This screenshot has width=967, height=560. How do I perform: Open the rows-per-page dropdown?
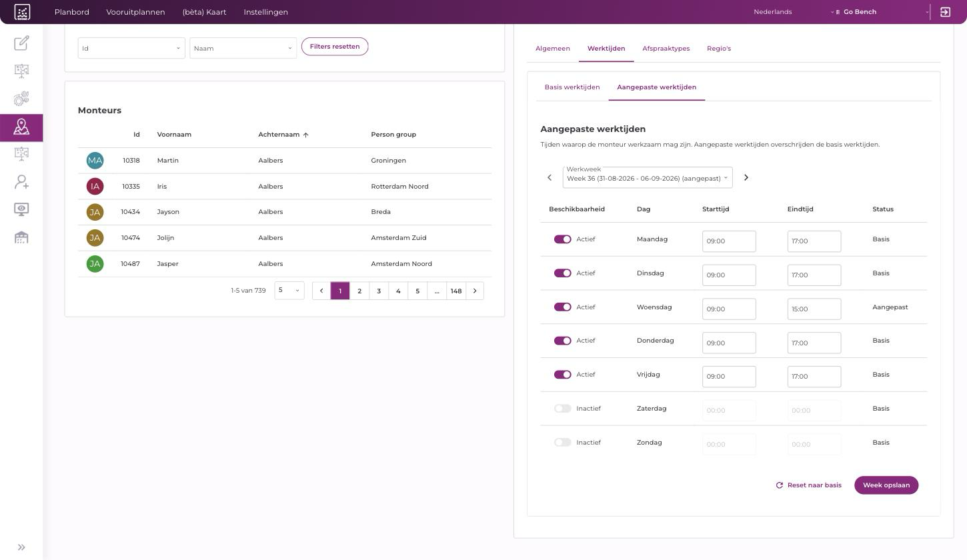289,291
